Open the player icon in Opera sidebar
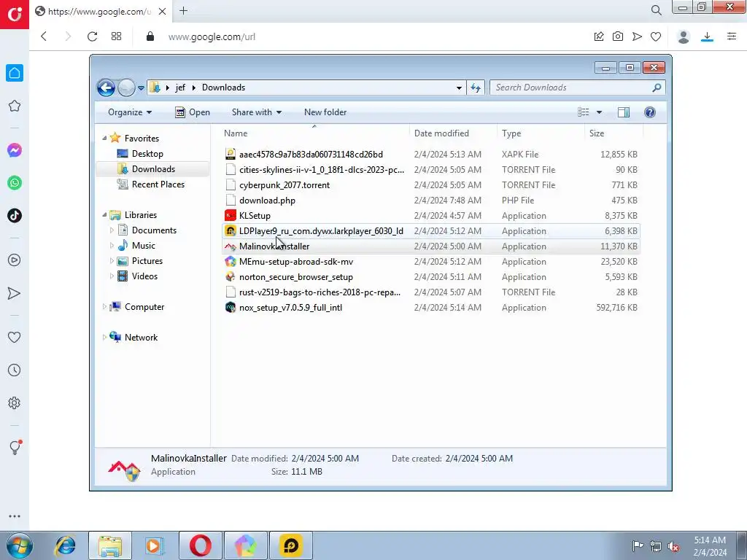The height and width of the screenshot is (560, 747). click(x=15, y=260)
